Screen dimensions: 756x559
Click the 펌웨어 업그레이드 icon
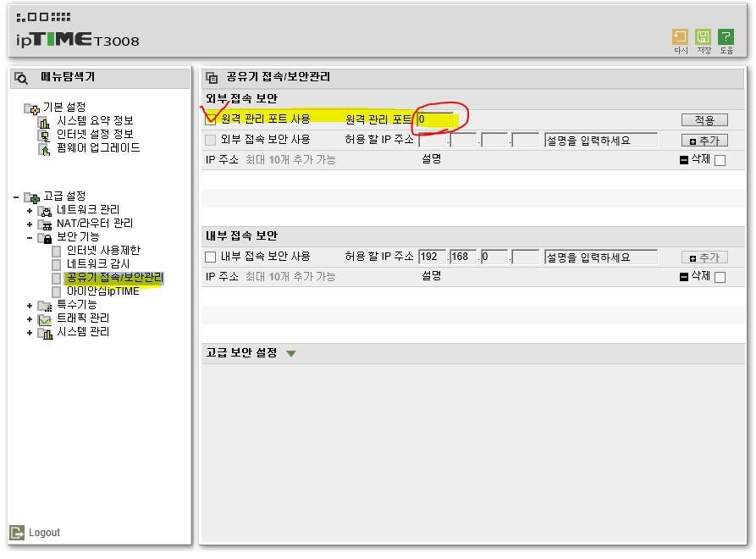[x=44, y=148]
